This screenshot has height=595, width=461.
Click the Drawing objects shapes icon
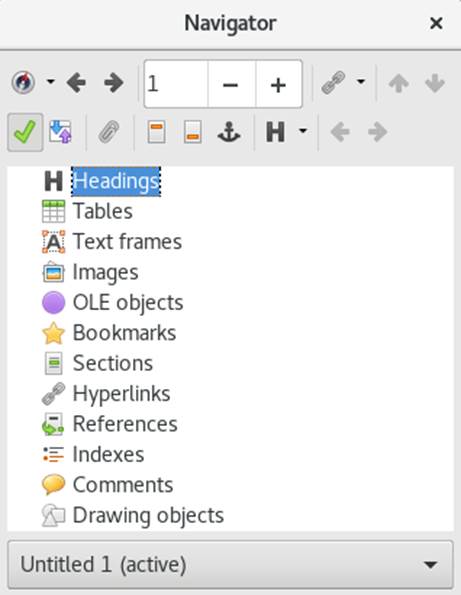coord(53,515)
